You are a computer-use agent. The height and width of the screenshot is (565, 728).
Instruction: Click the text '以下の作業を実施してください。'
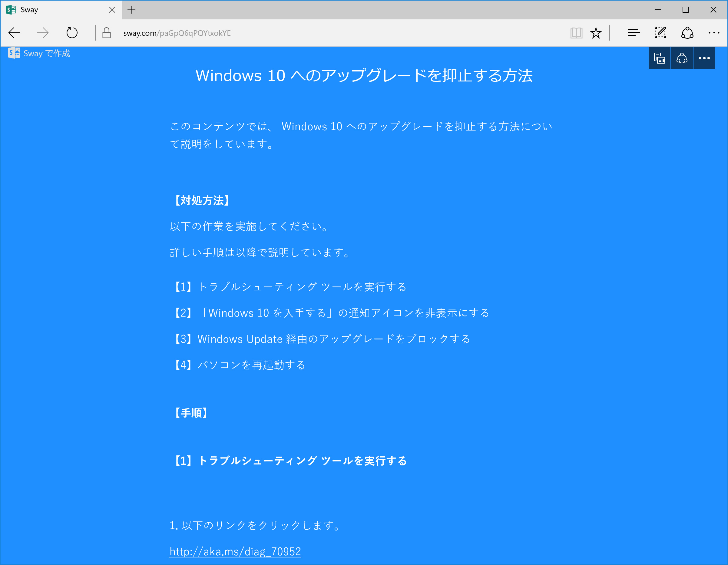click(250, 226)
